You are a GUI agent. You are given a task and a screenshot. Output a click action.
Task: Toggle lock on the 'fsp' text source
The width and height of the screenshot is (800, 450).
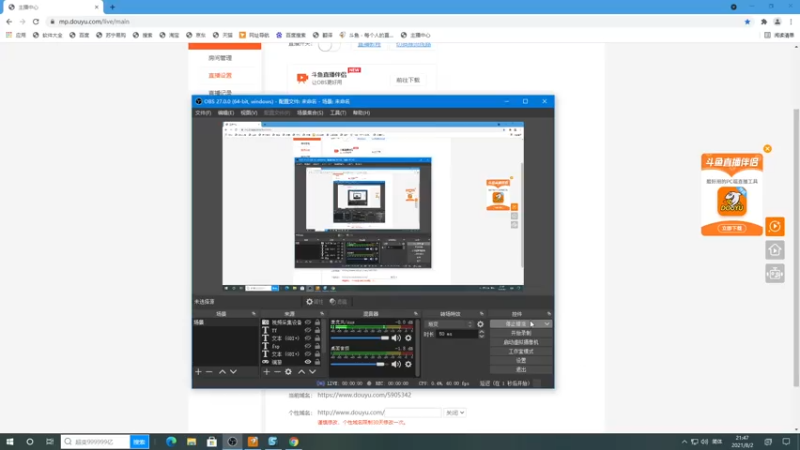[317, 346]
